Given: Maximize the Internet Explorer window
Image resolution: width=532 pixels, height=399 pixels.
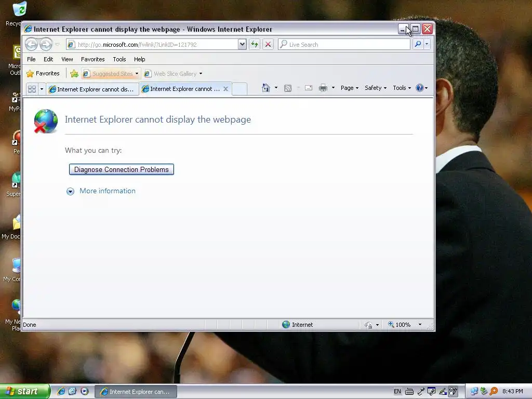Looking at the screenshot, I should 415,29.
